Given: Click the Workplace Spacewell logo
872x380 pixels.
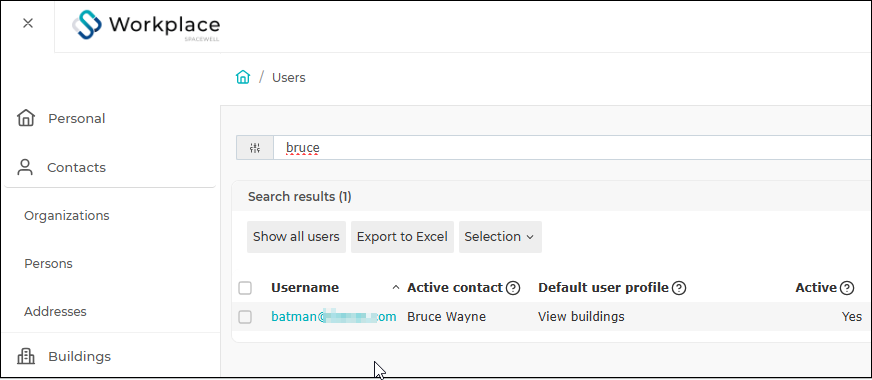Looking at the screenshot, I should (146, 26).
